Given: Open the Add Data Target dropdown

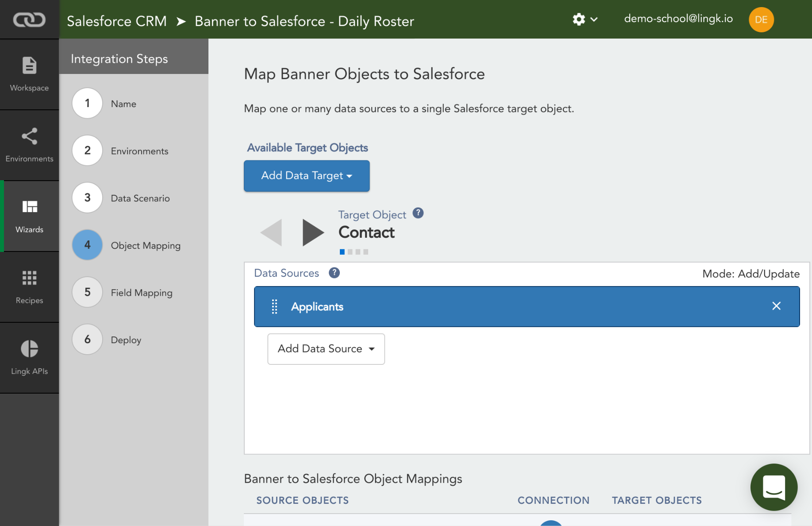Looking at the screenshot, I should point(307,176).
